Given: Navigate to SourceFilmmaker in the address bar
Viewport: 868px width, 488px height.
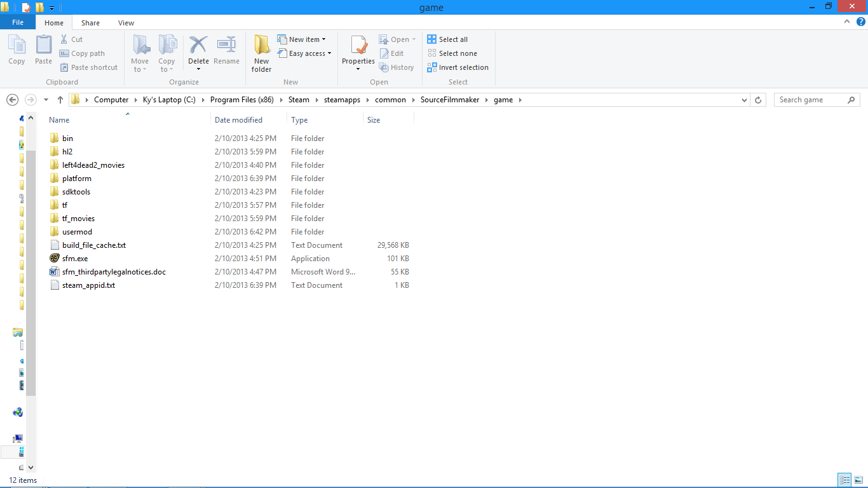Looking at the screenshot, I should (451, 100).
